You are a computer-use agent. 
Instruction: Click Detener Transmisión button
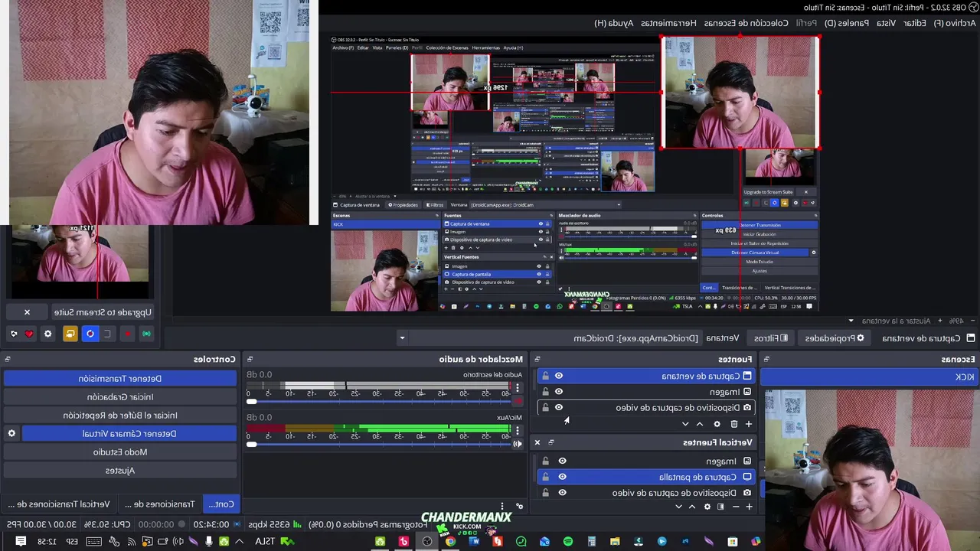click(x=120, y=378)
